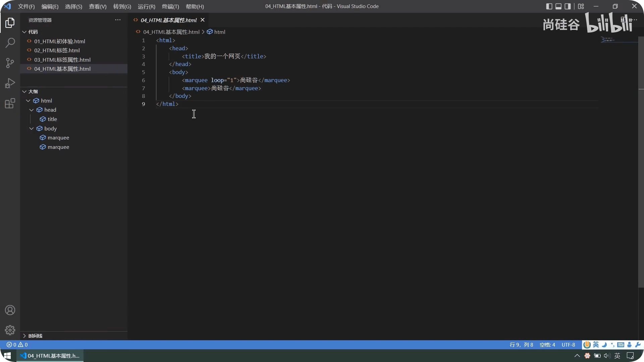Click the UTF-8 encoding status button

[568, 345]
